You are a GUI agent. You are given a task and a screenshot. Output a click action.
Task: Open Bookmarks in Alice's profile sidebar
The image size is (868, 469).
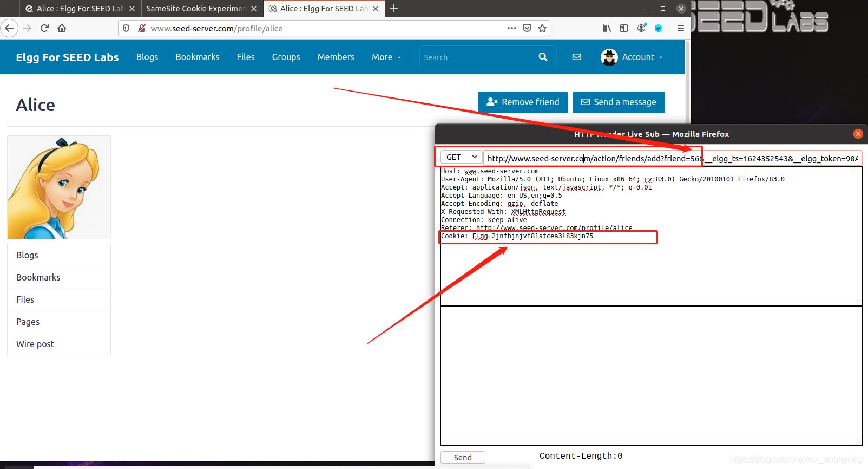point(59,277)
